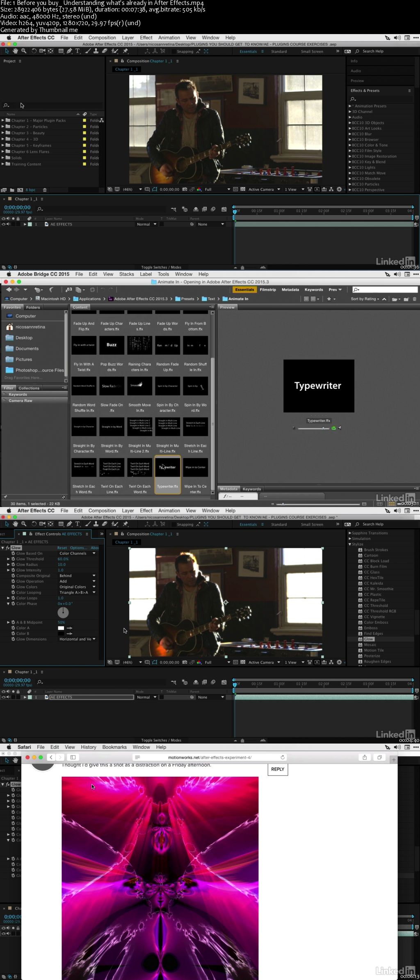This screenshot has width=420, height=980.
Task: Open the Color Looping Triangle A>B>A dropdown
Action: [x=77, y=592]
